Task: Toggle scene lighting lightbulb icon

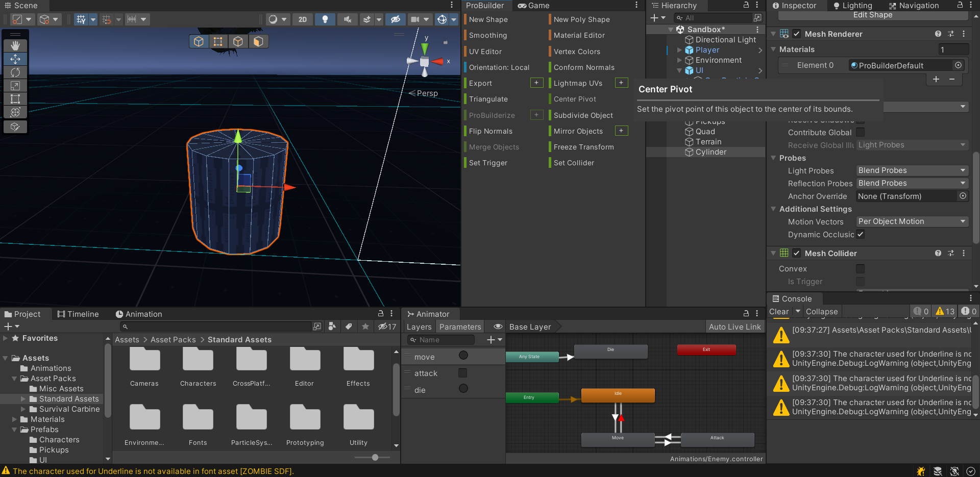Action: pyautogui.click(x=325, y=19)
